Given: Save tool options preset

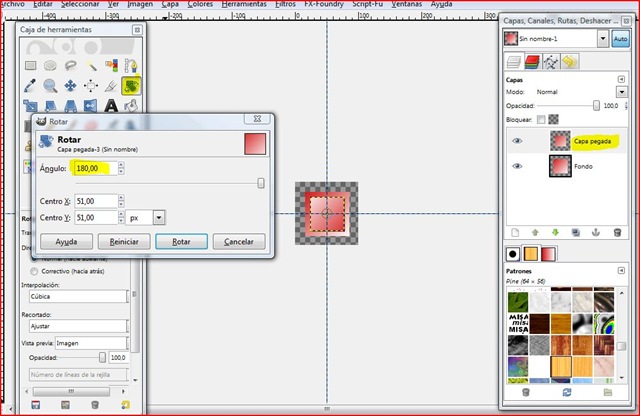Looking at the screenshot, I should tap(36, 405).
